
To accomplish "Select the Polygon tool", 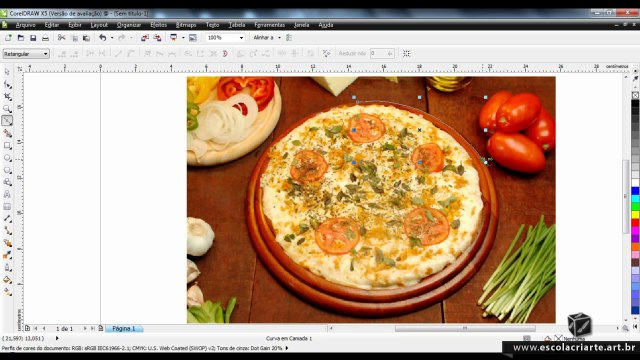I will point(7,170).
